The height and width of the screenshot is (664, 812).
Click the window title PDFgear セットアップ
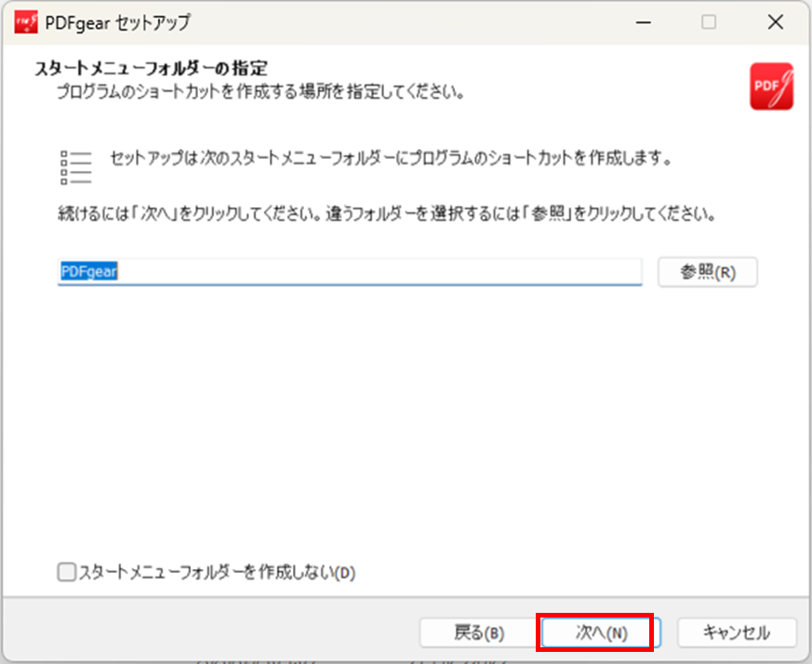(117, 23)
